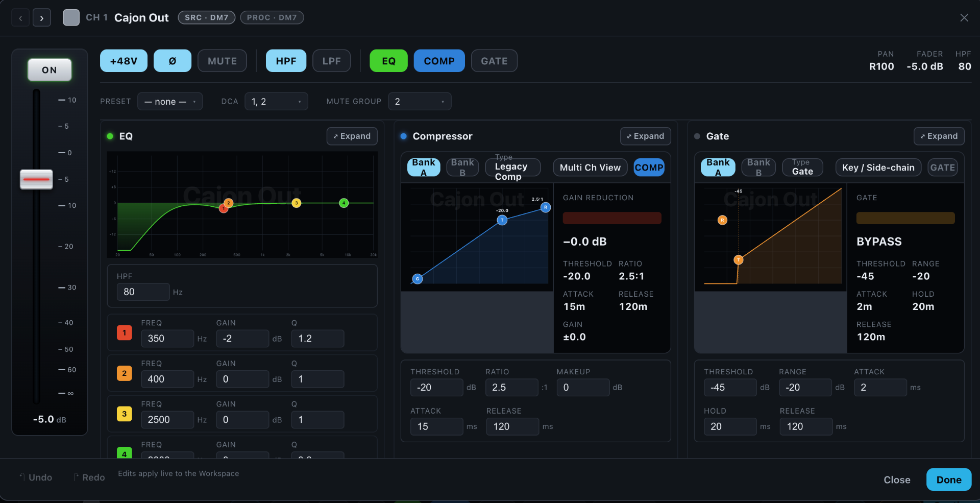Enable the LPF low-pass filter
Viewport: 980px width, 503px height.
[331, 61]
